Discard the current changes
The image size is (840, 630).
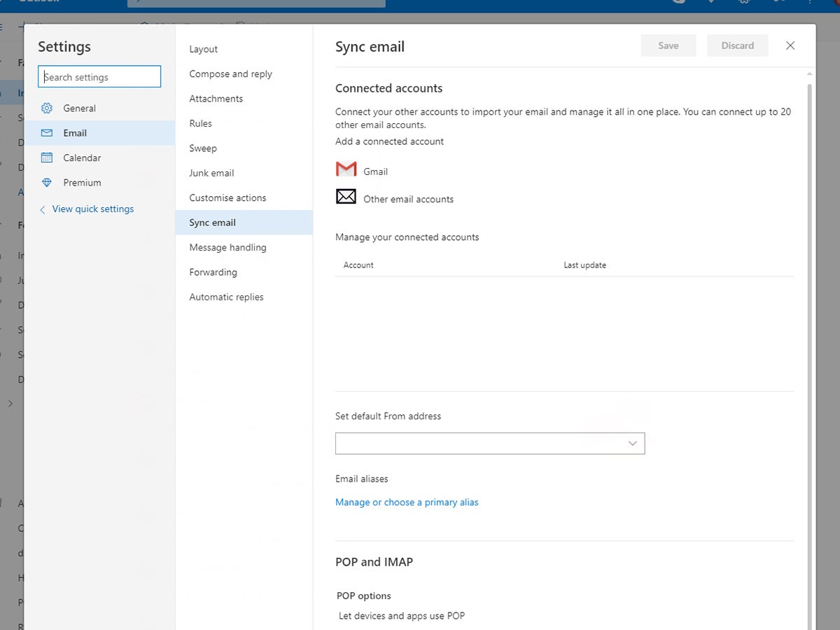[738, 45]
